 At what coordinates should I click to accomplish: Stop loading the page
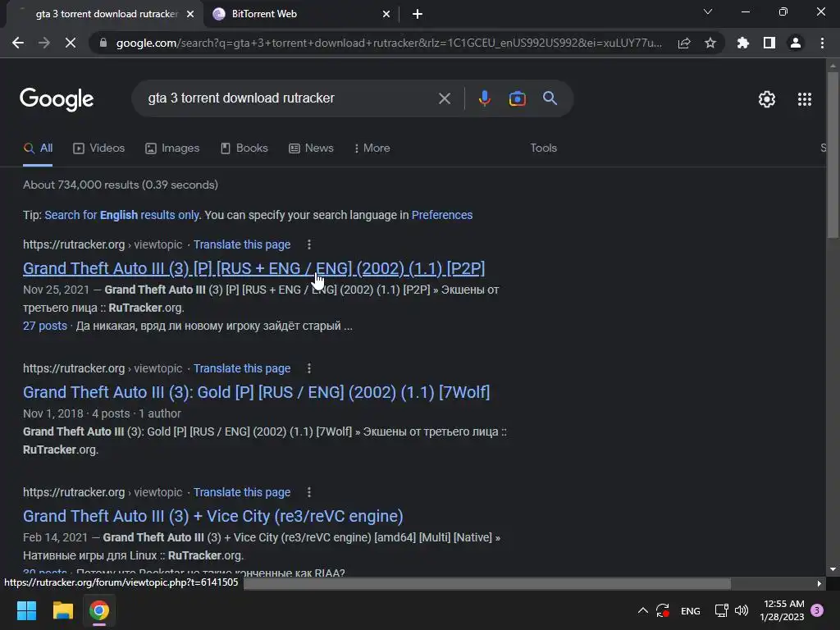pos(71,43)
